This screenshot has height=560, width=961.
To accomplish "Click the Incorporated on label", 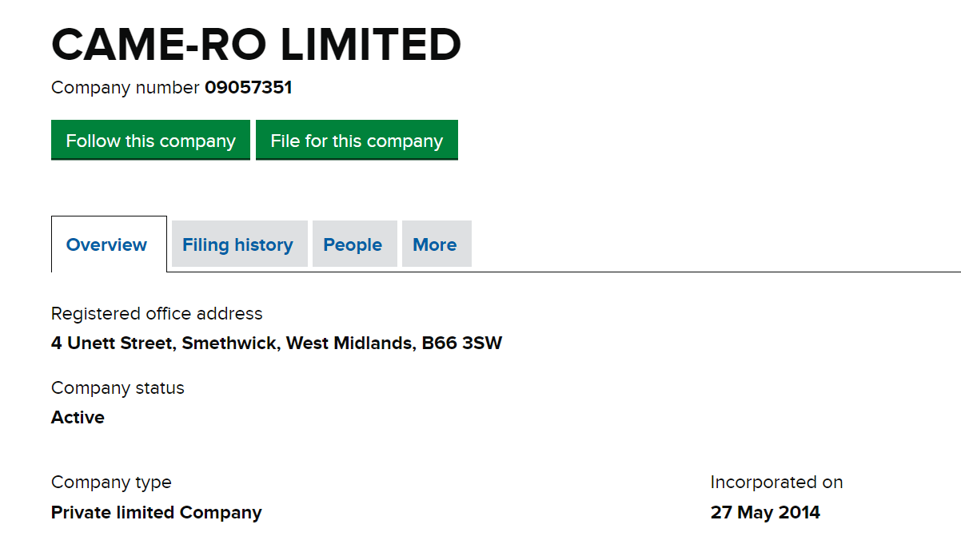I will point(776,483).
